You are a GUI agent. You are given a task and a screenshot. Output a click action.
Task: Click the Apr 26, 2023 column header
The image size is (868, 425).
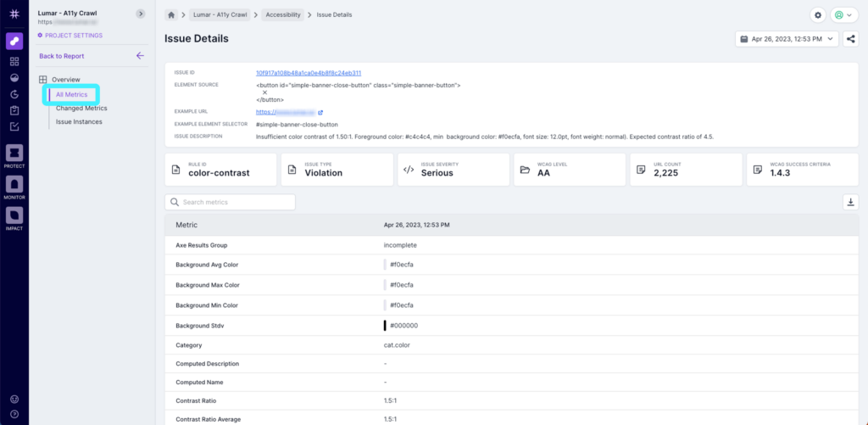(x=416, y=226)
